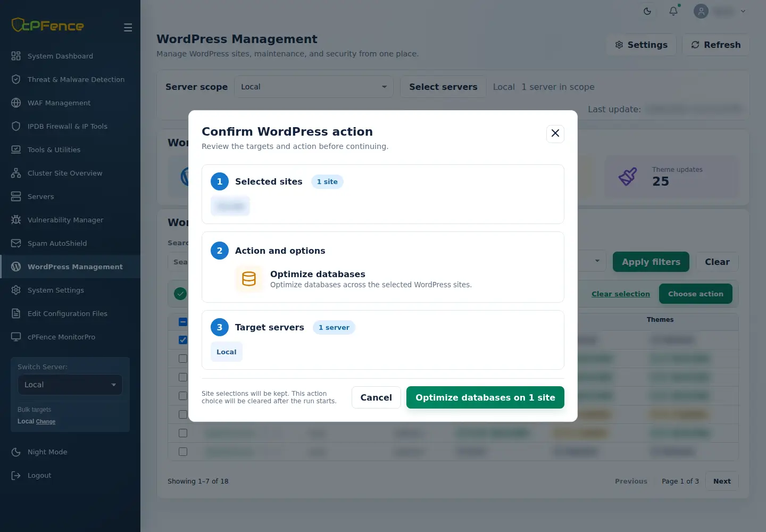Viewport: 766px width, 532px height.
Task: Go to the Next page
Action: coord(722,481)
